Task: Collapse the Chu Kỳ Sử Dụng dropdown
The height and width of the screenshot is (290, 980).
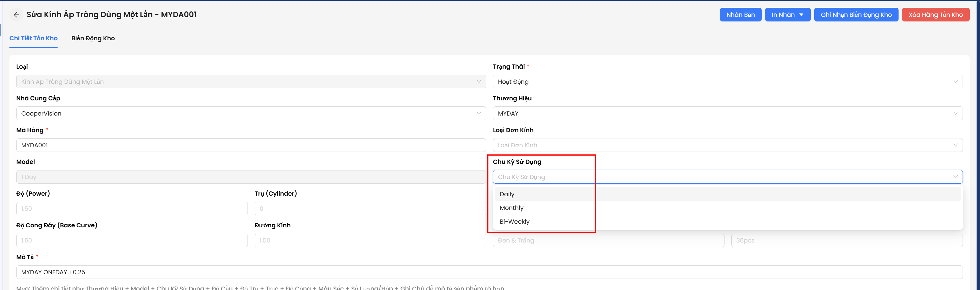Action: pos(727,177)
